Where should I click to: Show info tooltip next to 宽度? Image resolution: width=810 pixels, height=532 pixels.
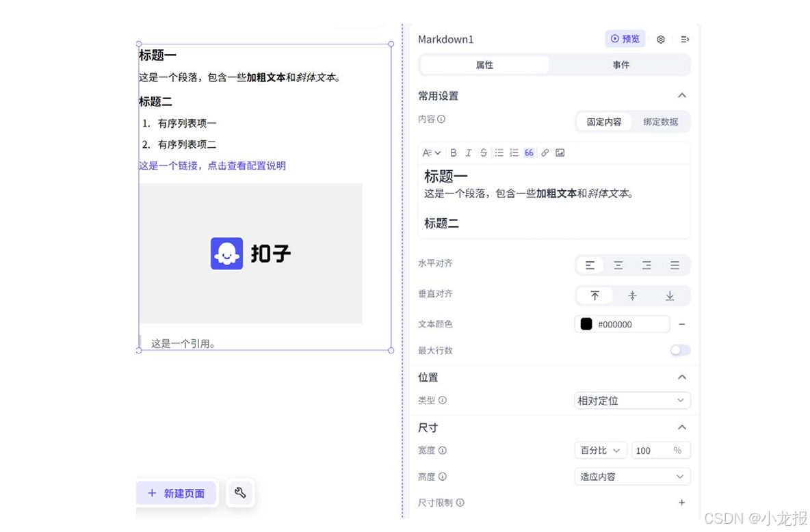click(x=443, y=451)
